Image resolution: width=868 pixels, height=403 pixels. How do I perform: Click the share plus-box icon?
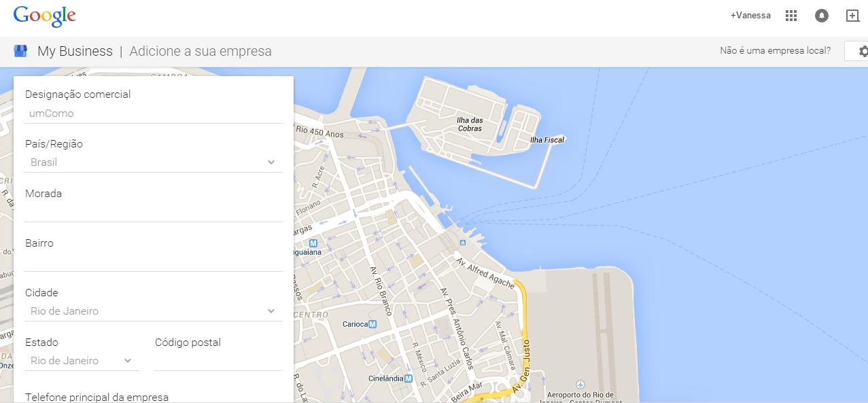coord(852,16)
